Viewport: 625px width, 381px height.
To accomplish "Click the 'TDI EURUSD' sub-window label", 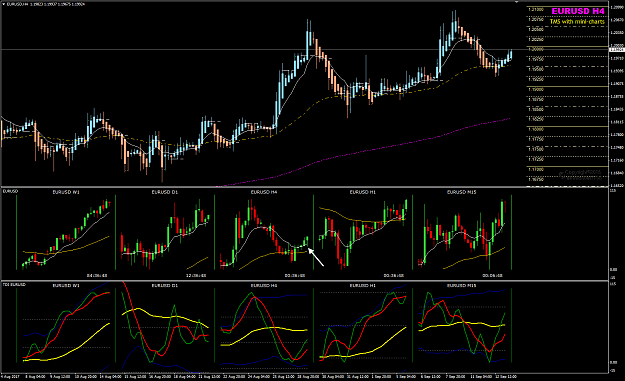I will tap(14, 285).
